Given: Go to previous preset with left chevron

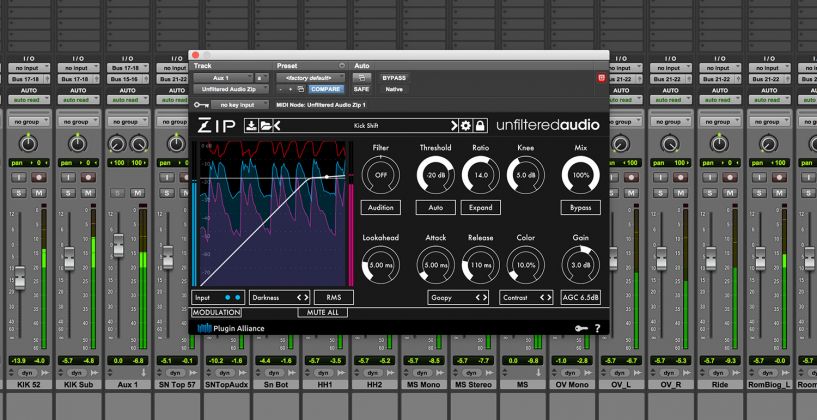Looking at the screenshot, I should pos(277,126).
